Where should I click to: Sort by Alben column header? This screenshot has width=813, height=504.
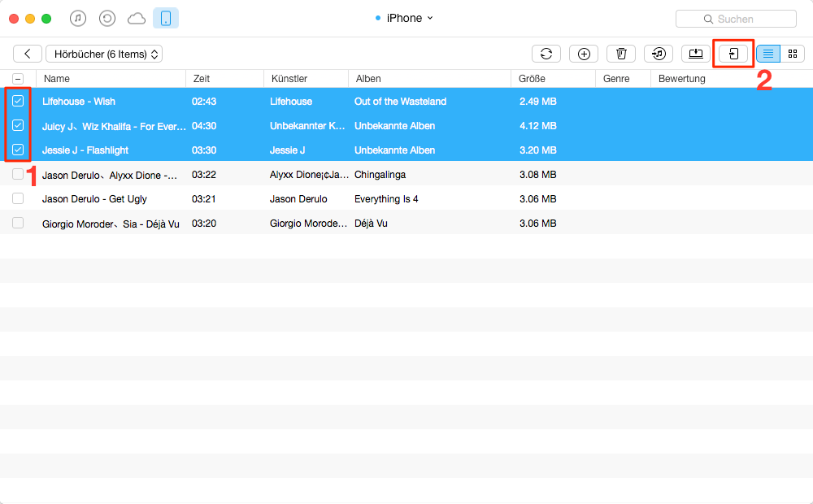(x=430, y=79)
